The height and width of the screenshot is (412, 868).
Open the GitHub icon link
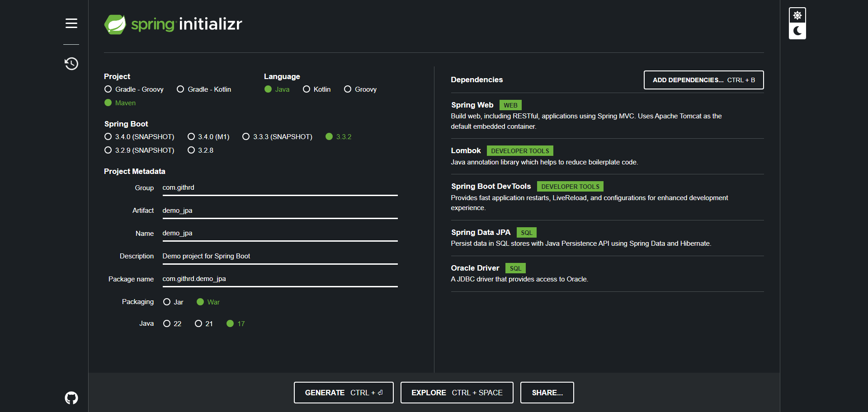coord(71,398)
